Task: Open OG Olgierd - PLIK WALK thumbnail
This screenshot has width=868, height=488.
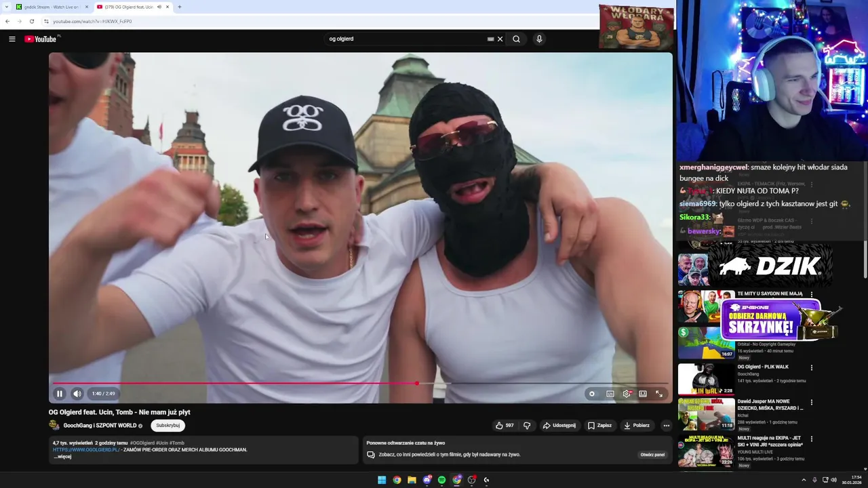Action: click(x=706, y=379)
